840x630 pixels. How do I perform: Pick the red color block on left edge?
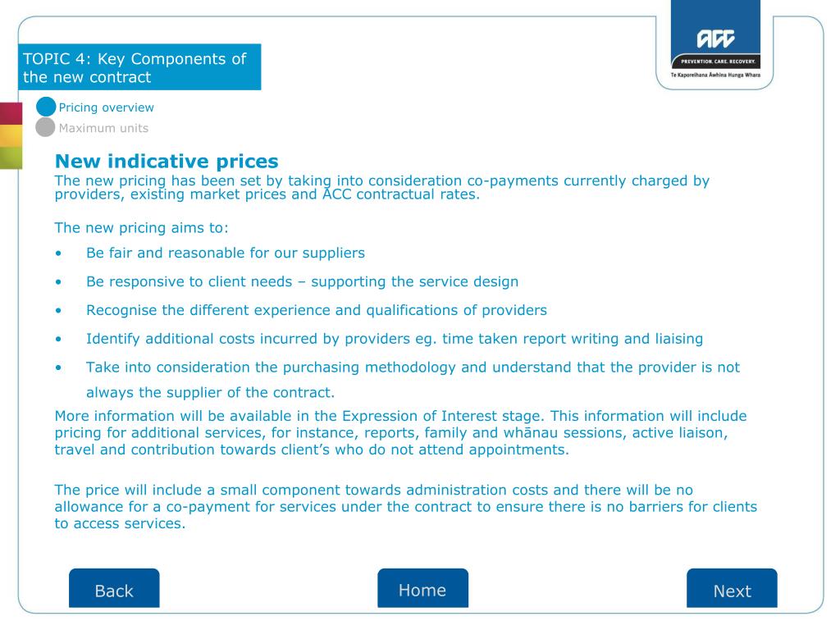(11, 113)
